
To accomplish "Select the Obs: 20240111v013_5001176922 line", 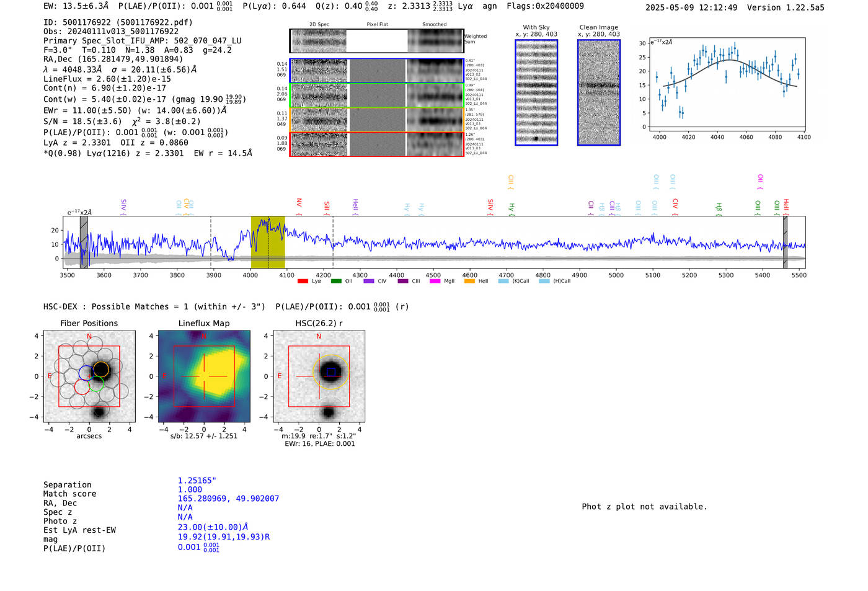I will tap(111, 32).
